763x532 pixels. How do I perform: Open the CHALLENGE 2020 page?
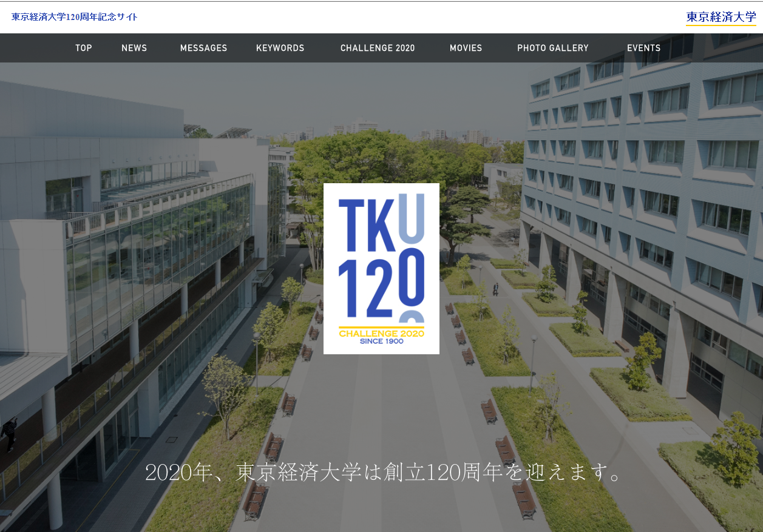tap(378, 48)
